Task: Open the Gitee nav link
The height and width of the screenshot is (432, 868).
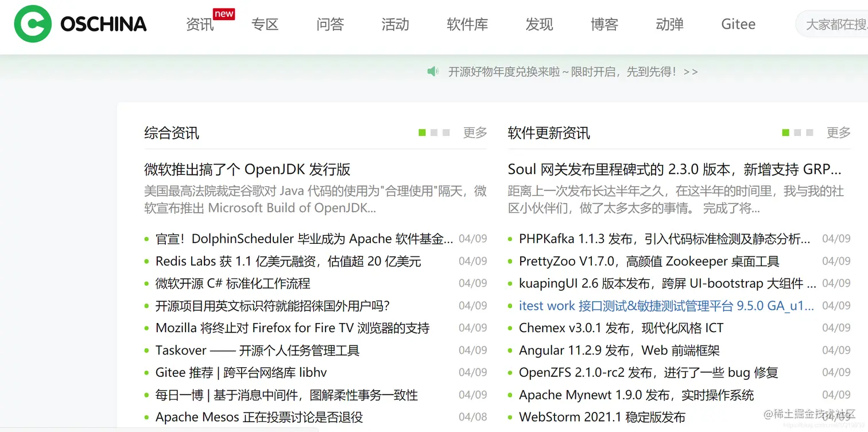Action: tap(738, 24)
